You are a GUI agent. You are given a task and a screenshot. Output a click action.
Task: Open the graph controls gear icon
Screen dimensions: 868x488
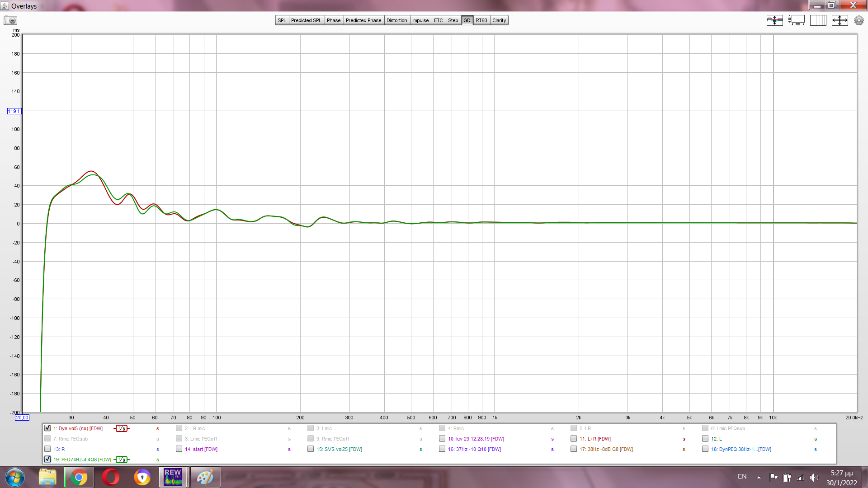click(859, 20)
